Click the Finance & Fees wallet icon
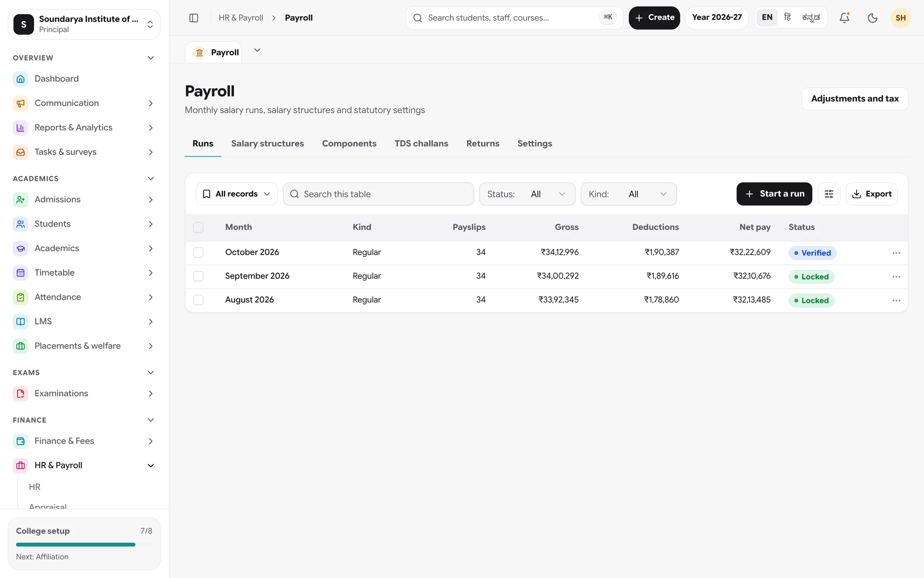 tap(20, 441)
